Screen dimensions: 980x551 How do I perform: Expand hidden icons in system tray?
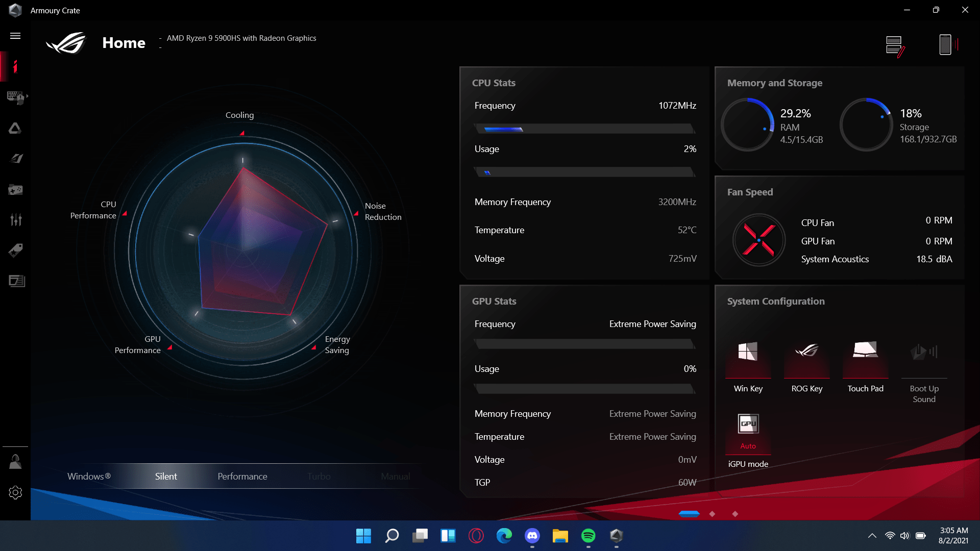point(872,536)
